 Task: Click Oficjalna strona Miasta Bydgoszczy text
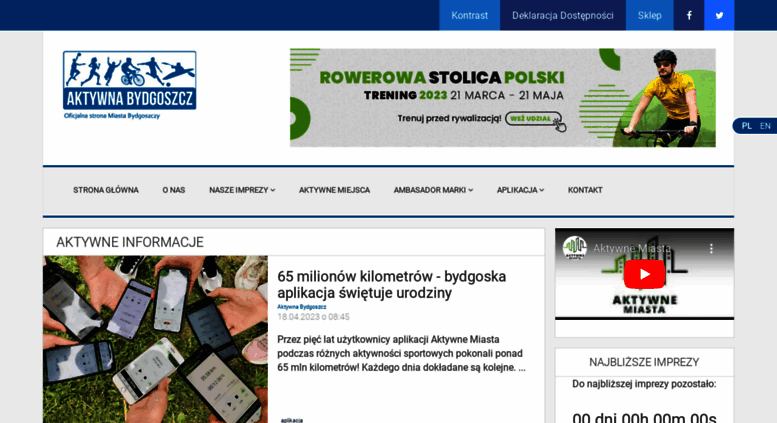tap(112, 116)
